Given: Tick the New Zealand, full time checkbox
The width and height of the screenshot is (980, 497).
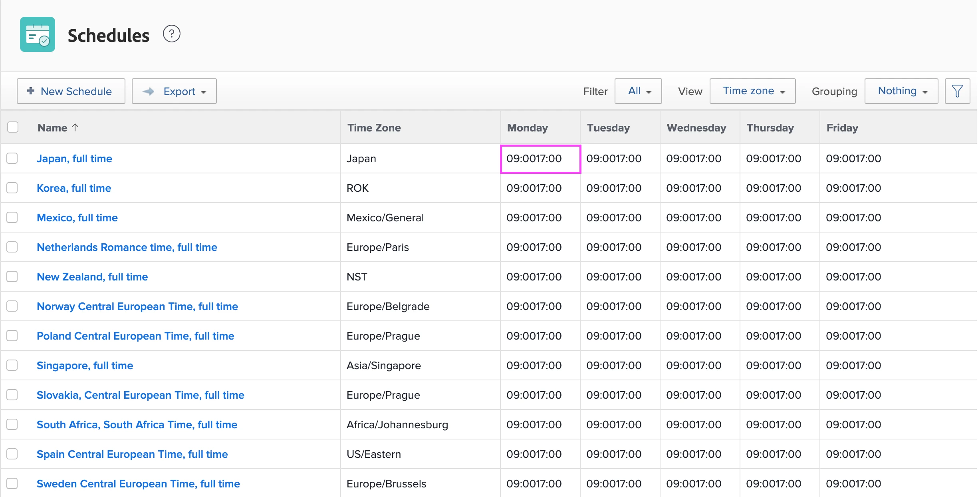Looking at the screenshot, I should 12,277.
